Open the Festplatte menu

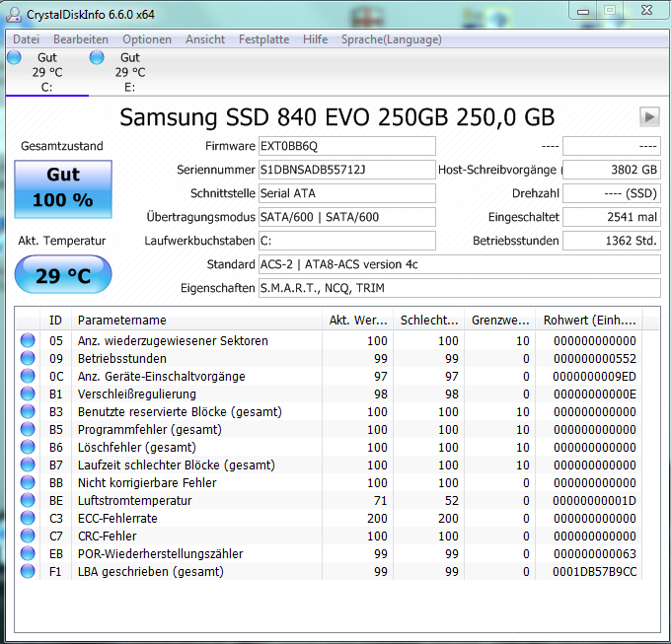263,39
